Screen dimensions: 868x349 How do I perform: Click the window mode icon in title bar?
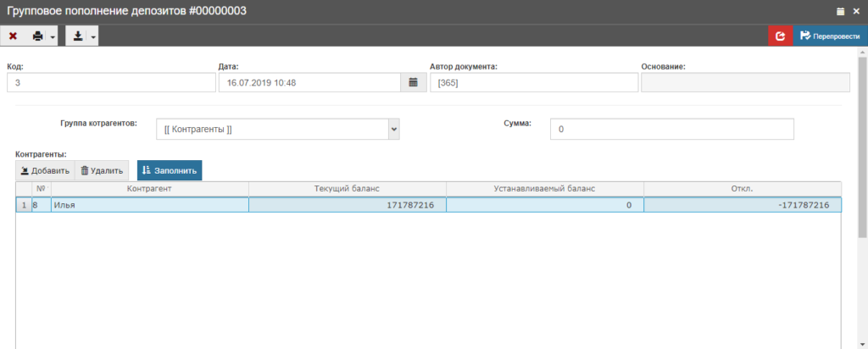tap(840, 11)
